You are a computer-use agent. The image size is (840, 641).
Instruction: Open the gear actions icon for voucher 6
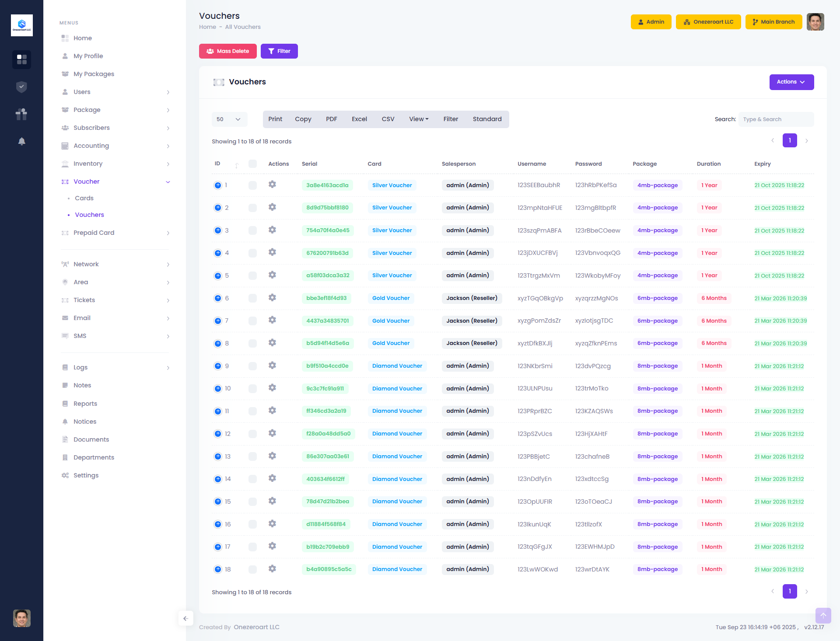coord(272,298)
